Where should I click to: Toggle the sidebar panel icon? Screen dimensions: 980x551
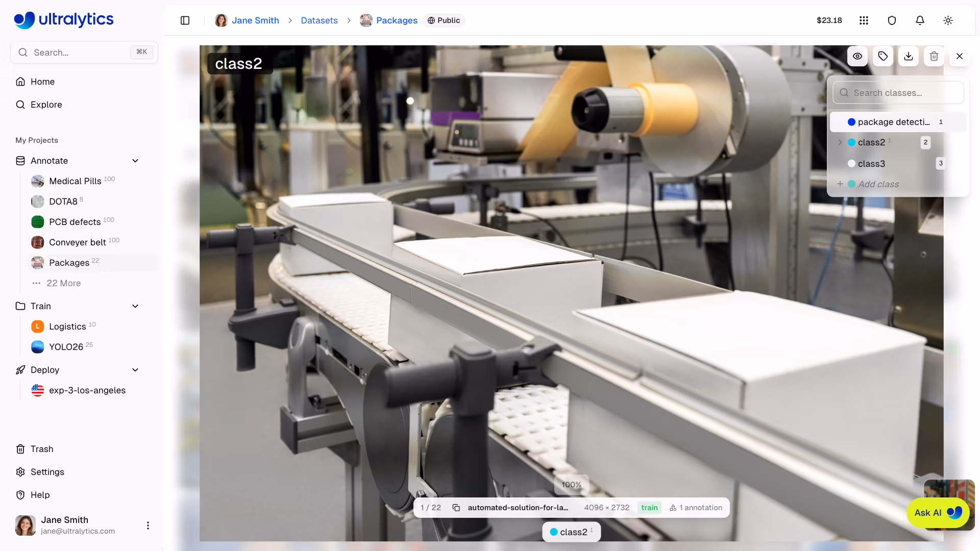[x=185, y=20]
